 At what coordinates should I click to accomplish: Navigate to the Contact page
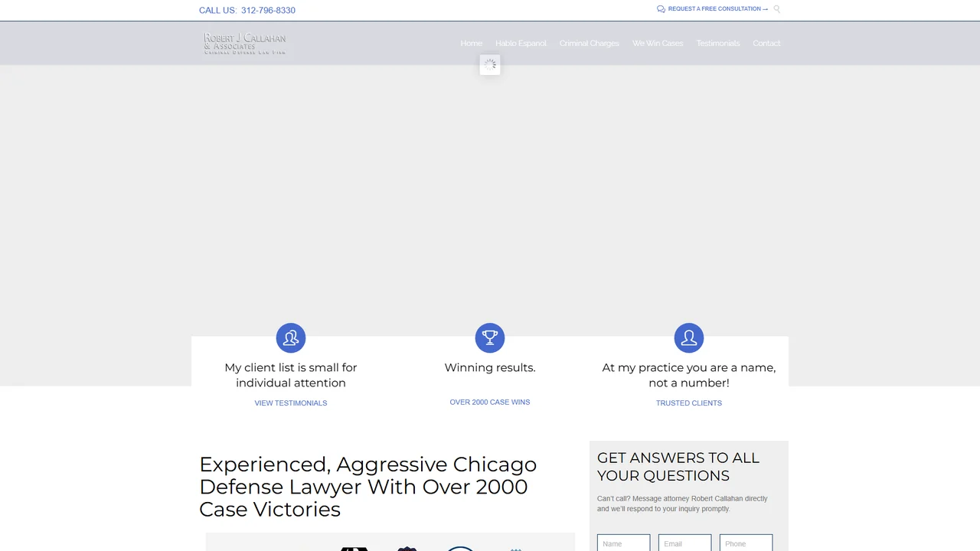pos(766,44)
